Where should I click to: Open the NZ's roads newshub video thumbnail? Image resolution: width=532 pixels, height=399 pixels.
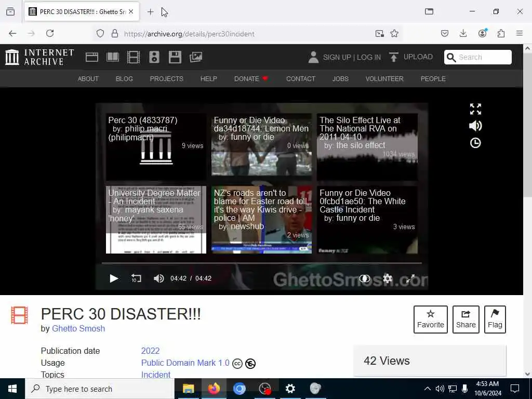pyautogui.click(x=262, y=220)
